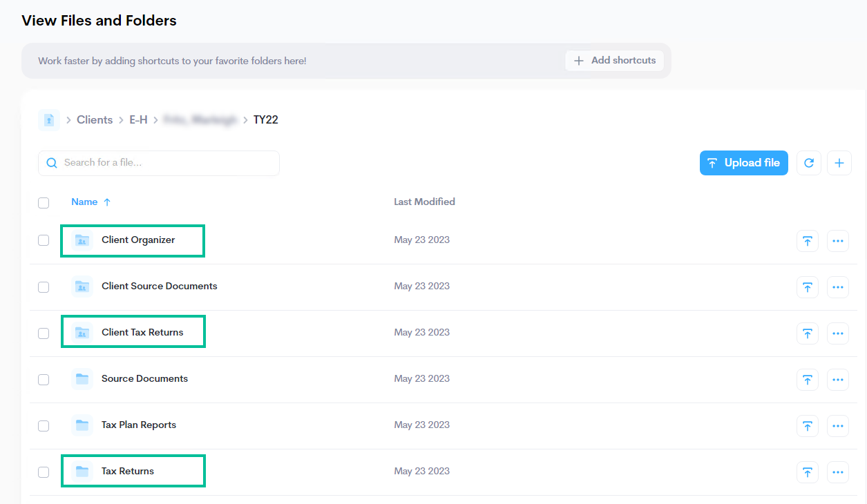Click inside the Search for a file field
Screen dimensions: 867x504
159,162
